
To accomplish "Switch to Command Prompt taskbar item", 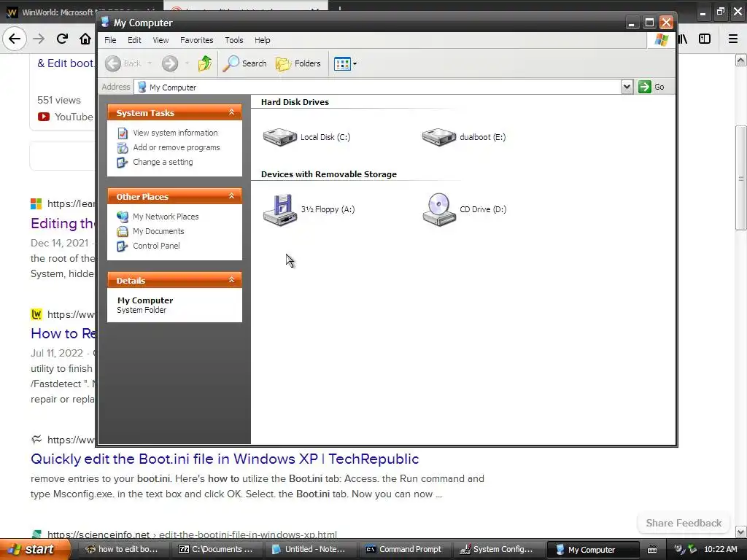I will coord(404,550).
